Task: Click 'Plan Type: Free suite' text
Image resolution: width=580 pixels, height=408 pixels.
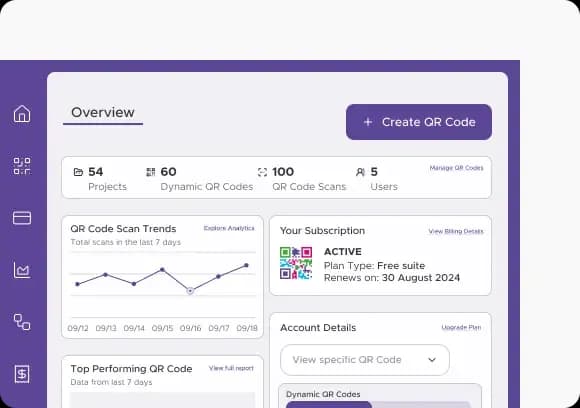Action: [x=374, y=266]
